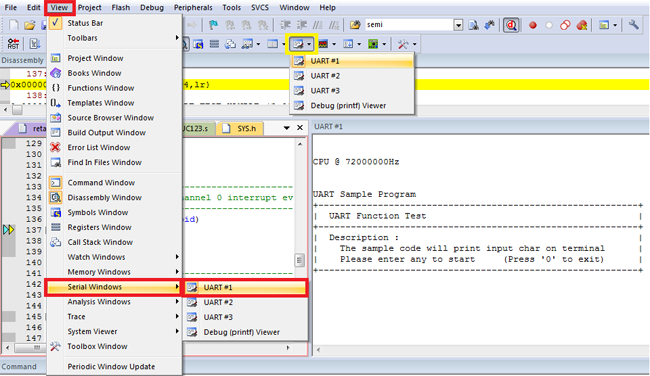Switch to the SYS.h editor tab
Image resolution: width=650 pixels, height=376 pixels.
(240, 129)
